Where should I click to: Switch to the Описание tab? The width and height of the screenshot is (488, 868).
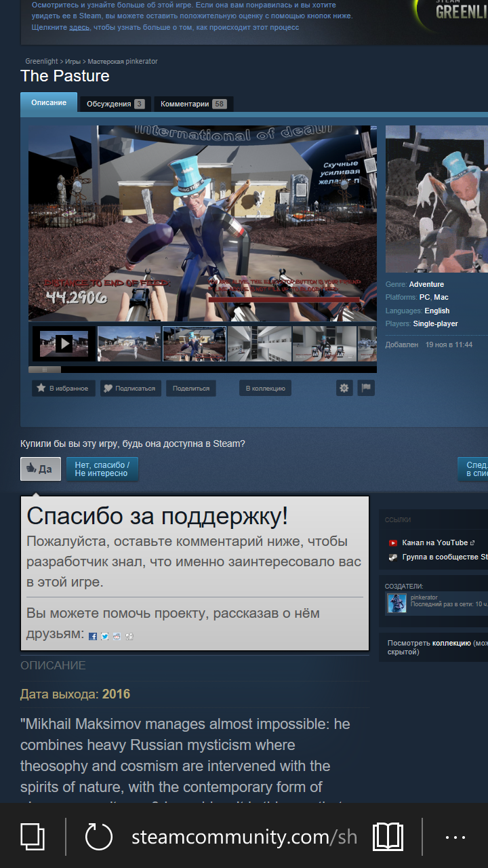pyautogui.click(x=49, y=103)
